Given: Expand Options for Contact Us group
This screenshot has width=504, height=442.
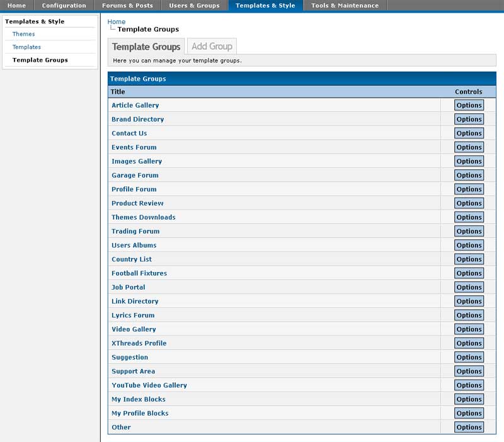Looking at the screenshot, I should [469, 133].
